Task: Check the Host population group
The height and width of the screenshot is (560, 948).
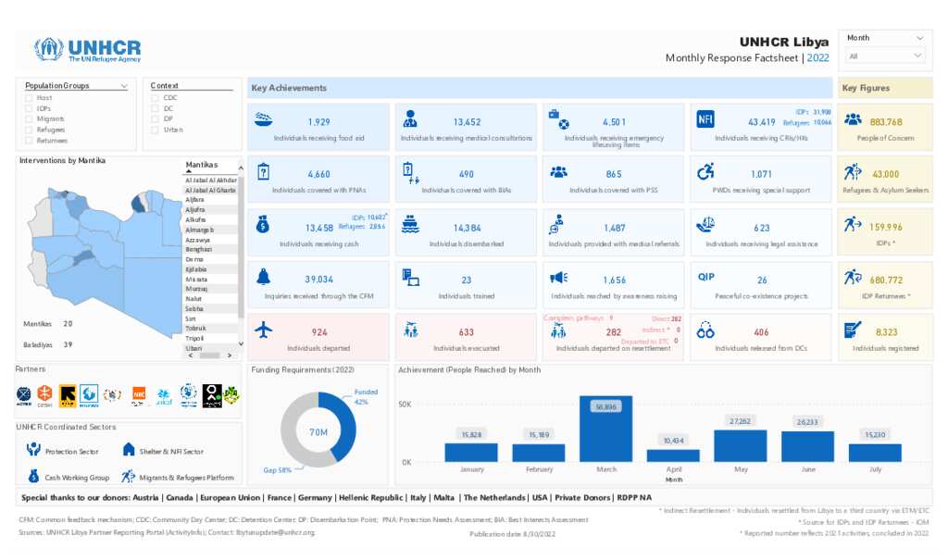Action: click(x=29, y=97)
